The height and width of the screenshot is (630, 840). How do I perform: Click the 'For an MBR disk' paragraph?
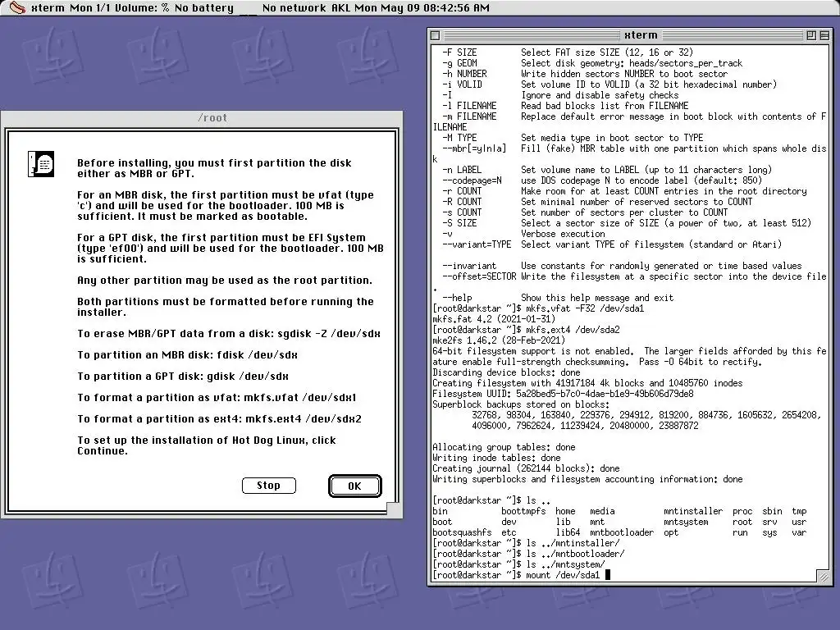[x=226, y=206]
